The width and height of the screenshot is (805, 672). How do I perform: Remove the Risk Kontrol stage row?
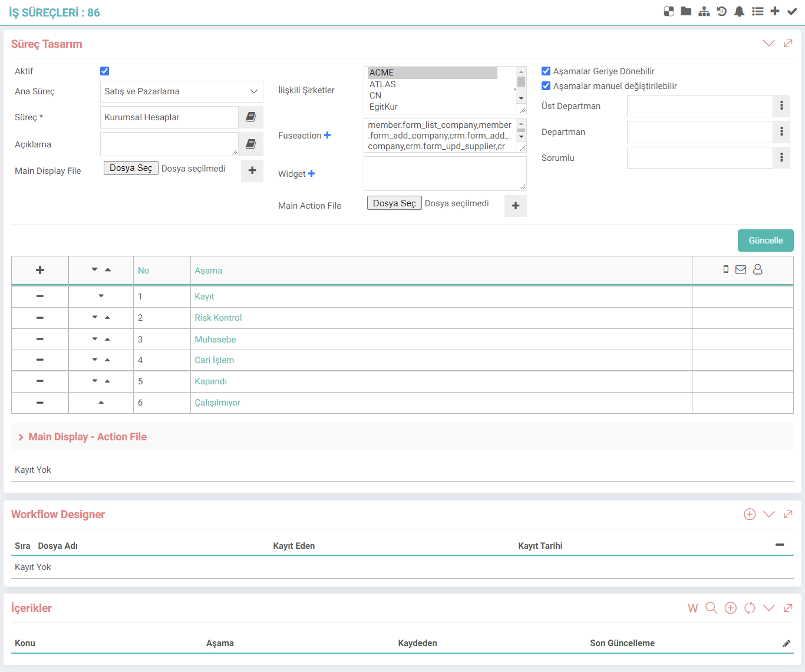40,318
